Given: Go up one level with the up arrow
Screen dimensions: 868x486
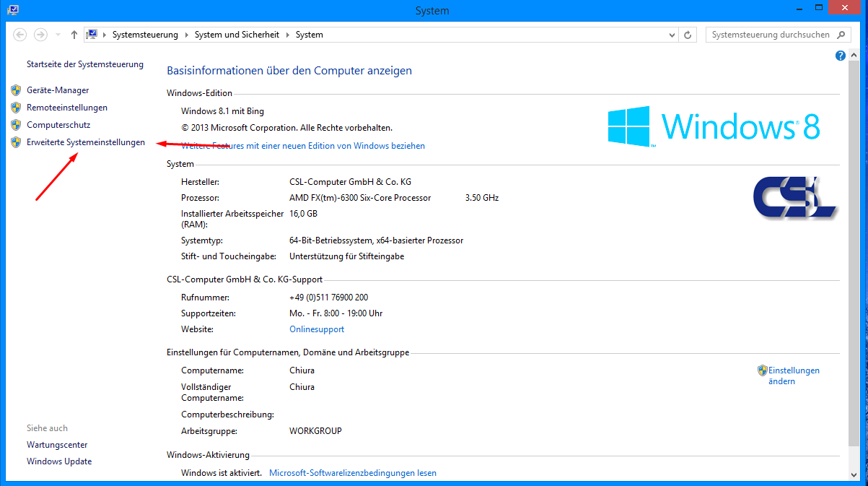Looking at the screenshot, I should click(74, 35).
